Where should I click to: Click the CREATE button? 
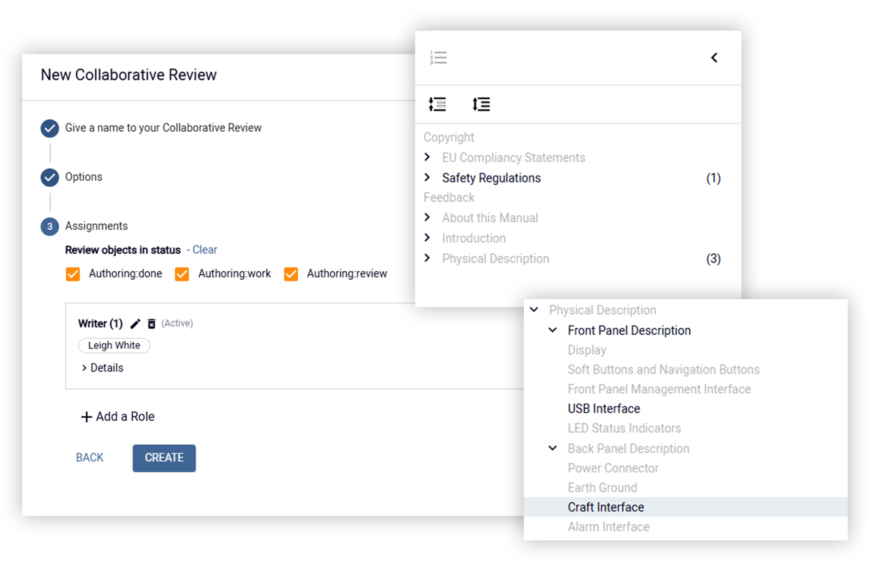point(164,458)
